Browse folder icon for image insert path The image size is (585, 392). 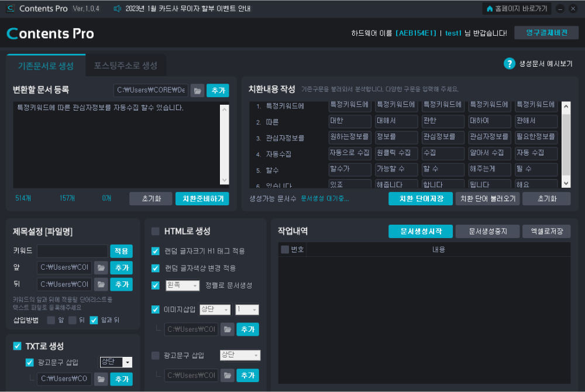click(x=227, y=329)
